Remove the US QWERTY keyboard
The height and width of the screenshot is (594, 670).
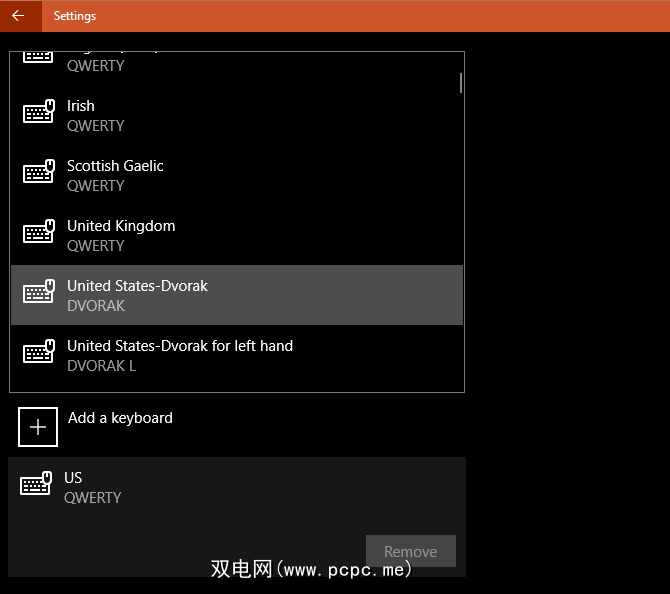tap(411, 551)
